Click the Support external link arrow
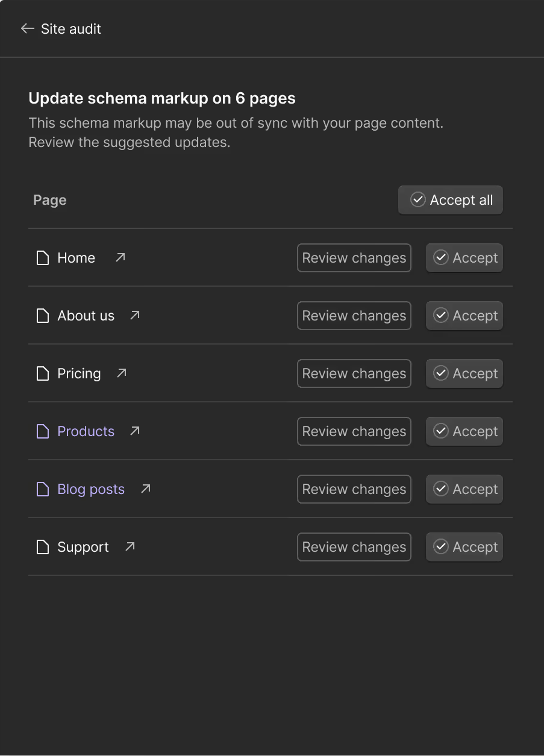Viewport: 544px width, 756px height. click(128, 546)
